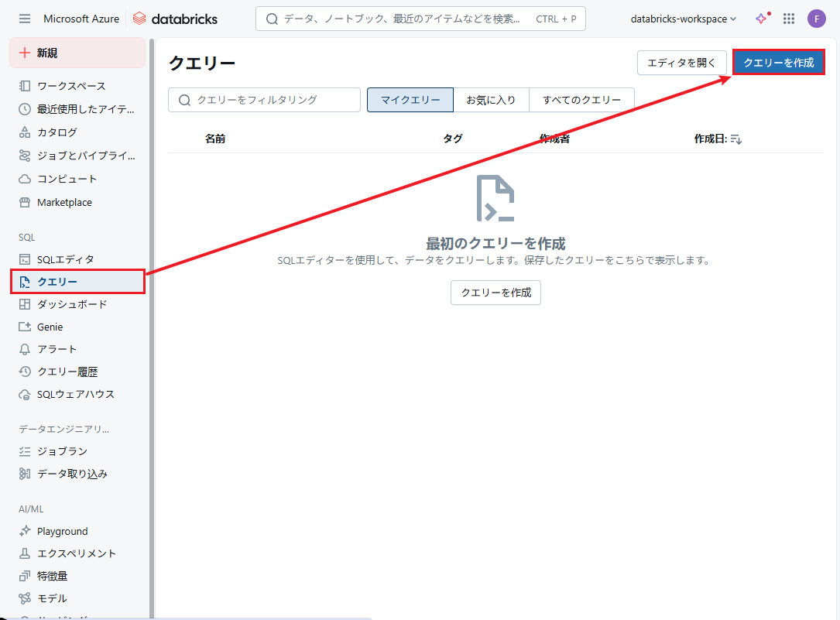This screenshot has width=840, height=620.
Task: Open アラート from the sidebar
Action: [x=57, y=349]
